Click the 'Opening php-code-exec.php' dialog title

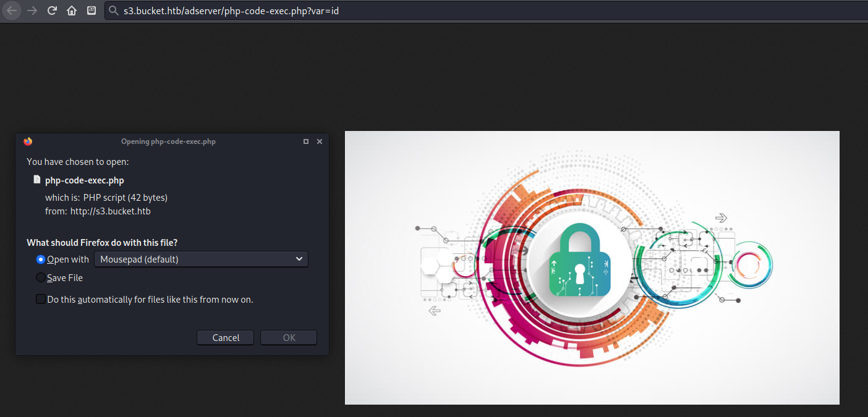pyautogui.click(x=168, y=141)
